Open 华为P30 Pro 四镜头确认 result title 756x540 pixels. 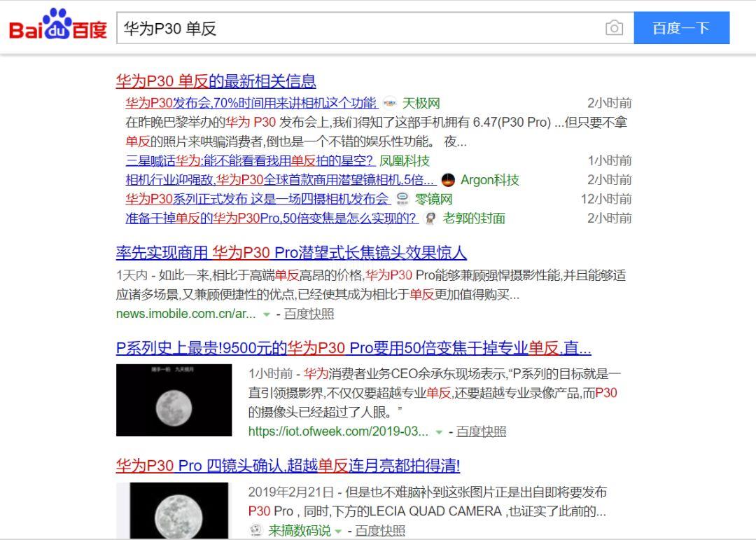[288, 465]
